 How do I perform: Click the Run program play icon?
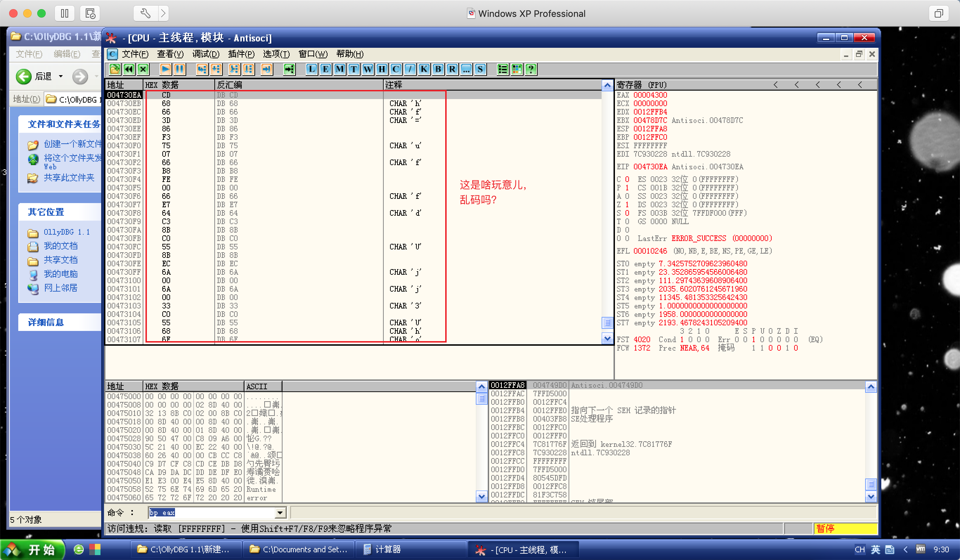pyautogui.click(x=166, y=69)
